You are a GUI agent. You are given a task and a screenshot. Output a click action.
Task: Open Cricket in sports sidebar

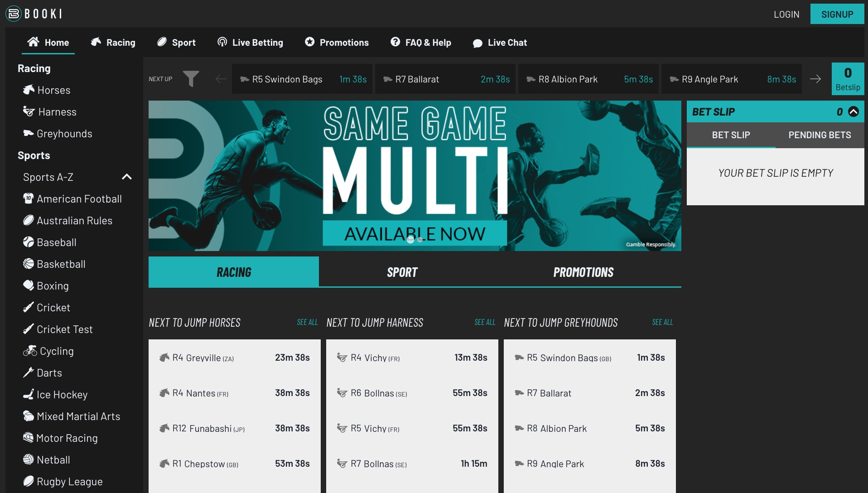47,307
